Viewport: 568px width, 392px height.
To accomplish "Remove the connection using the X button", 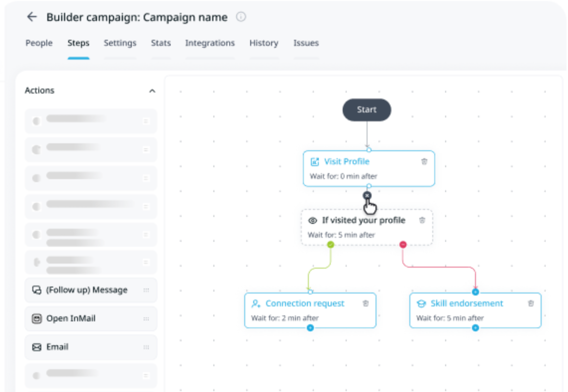I will [x=368, y=196].
